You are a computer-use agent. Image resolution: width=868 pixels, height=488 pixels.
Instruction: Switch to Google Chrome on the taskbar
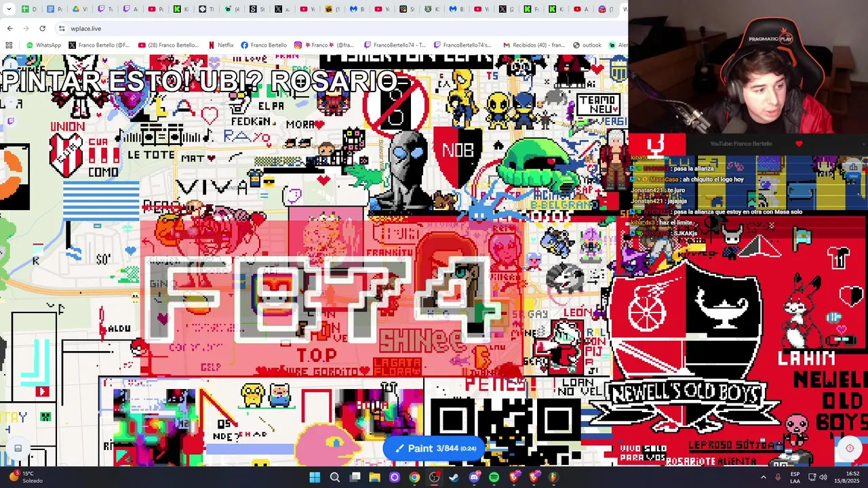point(414,477)
